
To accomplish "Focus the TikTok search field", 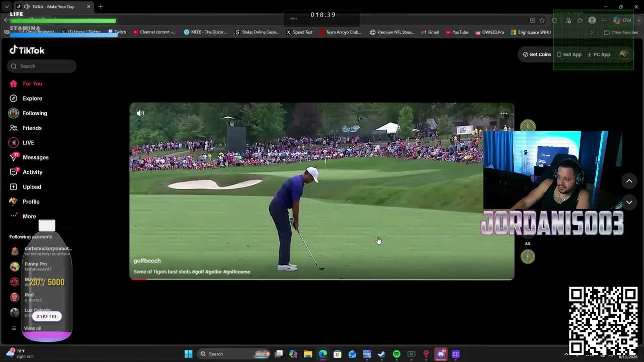I will (42, 66).
